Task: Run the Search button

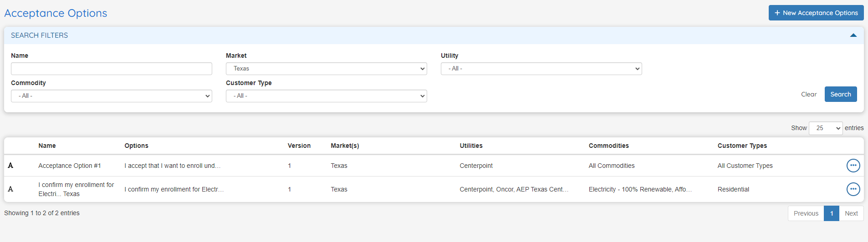Action: tap(841, 94)
